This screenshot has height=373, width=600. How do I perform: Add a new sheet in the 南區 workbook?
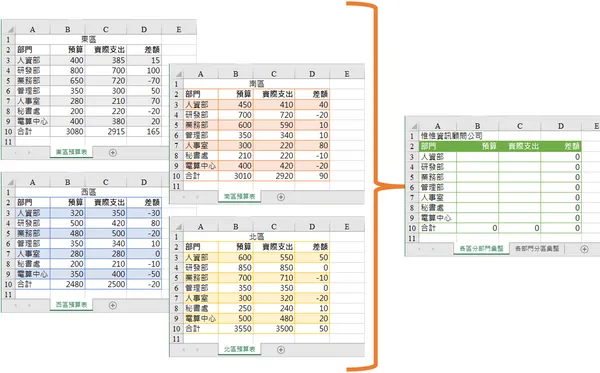click(x=280, y=197)
